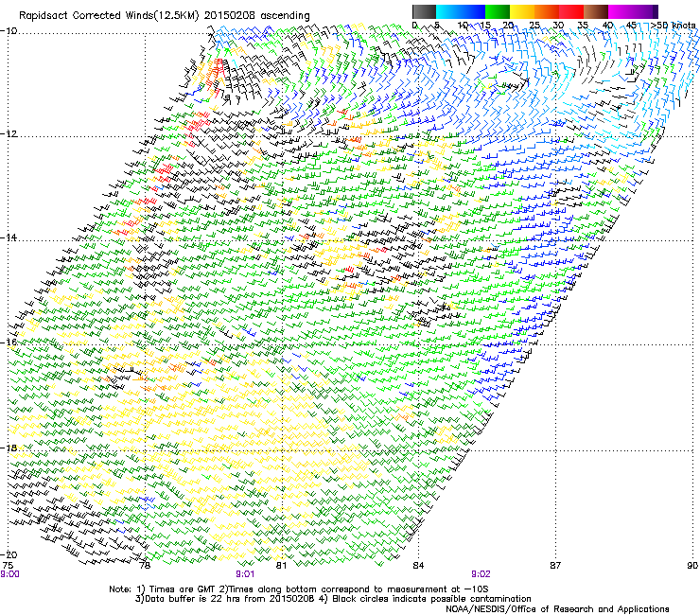Click the '-10' latitude axis label

[9, 31]
